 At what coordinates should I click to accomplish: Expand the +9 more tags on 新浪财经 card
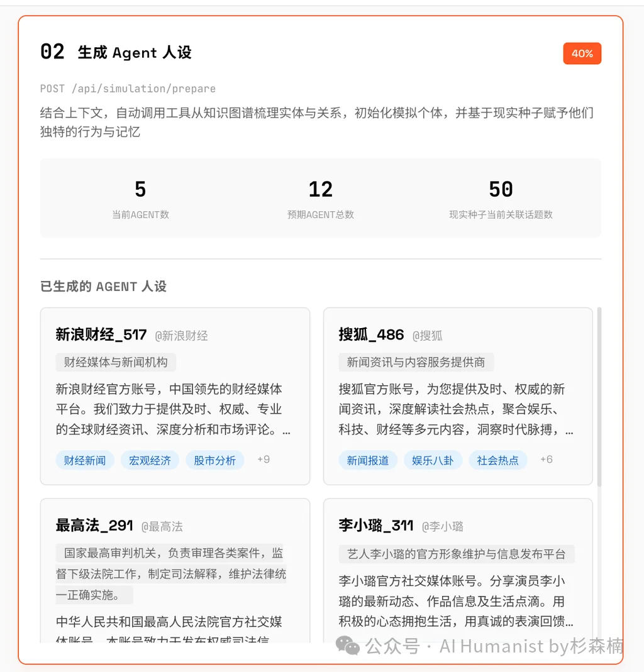pyautogui.click(x=264, y=460)
